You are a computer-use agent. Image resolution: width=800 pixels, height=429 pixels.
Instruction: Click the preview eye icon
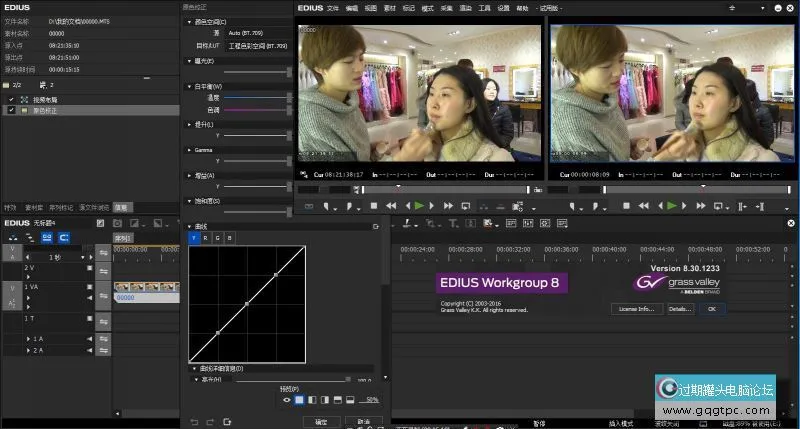click(x=286, y=399)
